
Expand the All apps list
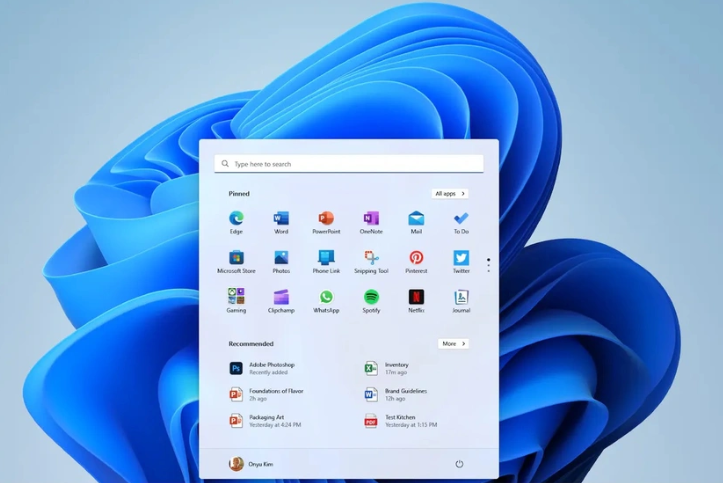pyautogui.click(x=450, y=193)
